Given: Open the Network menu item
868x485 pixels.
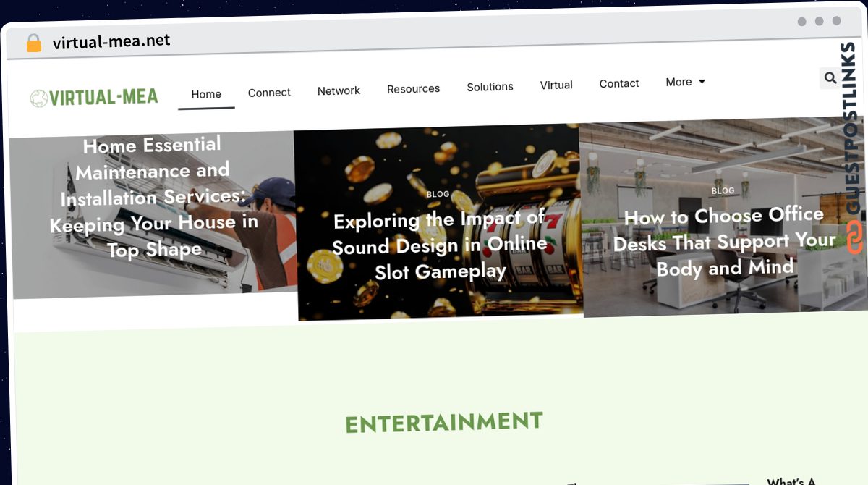Looking at the screenshot, I should pyautogui.click(x=339, y=90).
